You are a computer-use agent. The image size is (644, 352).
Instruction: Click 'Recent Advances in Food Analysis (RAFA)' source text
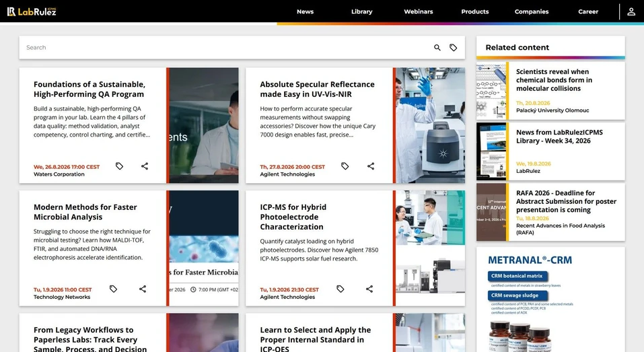point(560,230)
